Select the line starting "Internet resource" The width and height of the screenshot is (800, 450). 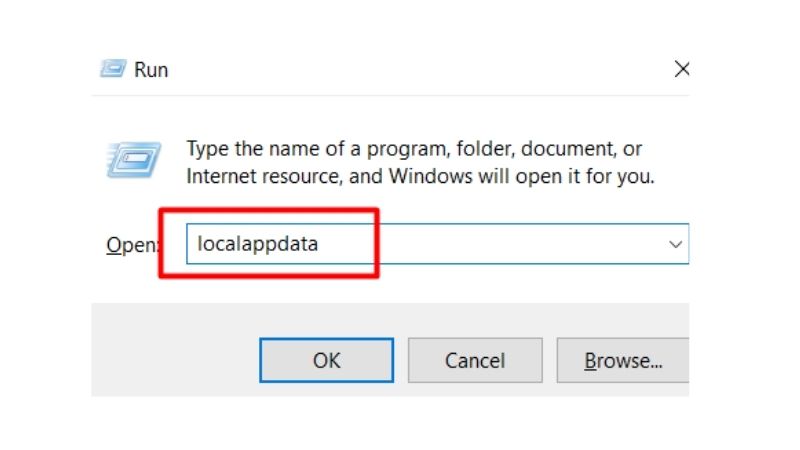[420, 177]
